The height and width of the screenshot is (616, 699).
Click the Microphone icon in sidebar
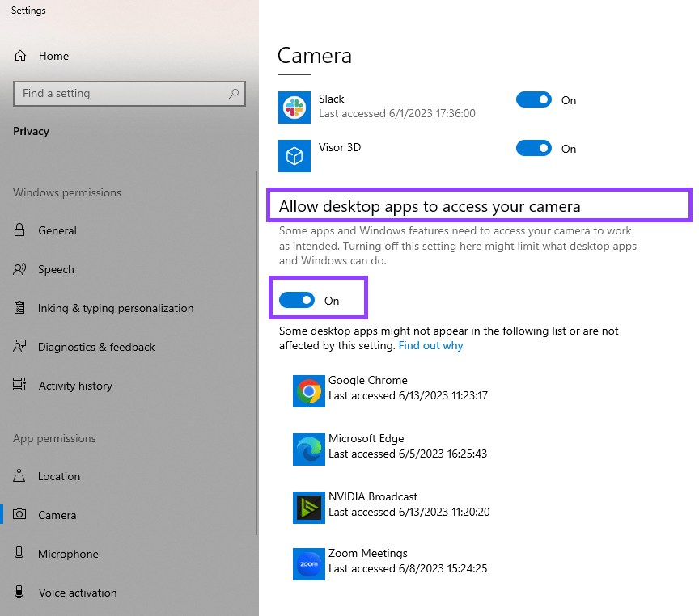click(19, 553)
